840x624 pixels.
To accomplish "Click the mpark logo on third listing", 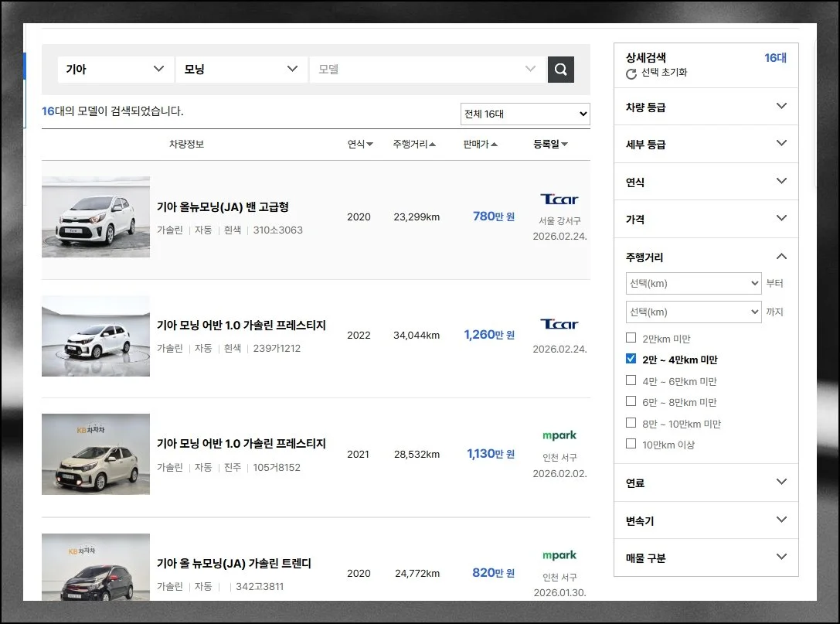I will point(559,436).
